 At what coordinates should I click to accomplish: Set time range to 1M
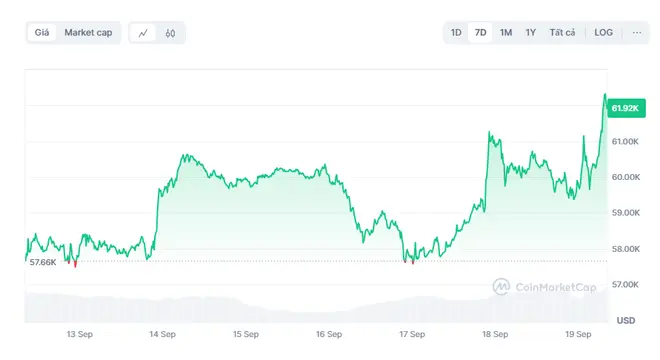click(x=506, y=32)
